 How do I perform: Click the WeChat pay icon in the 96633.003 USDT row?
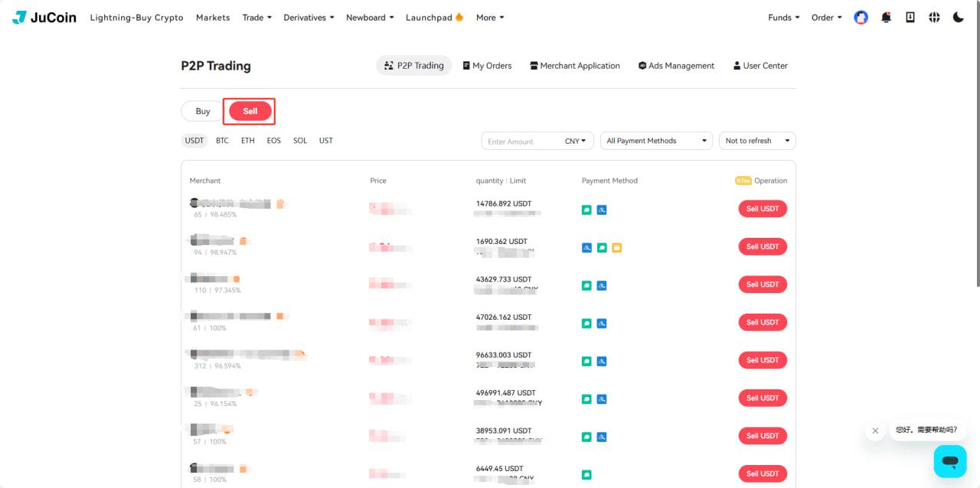pos(586,361)
